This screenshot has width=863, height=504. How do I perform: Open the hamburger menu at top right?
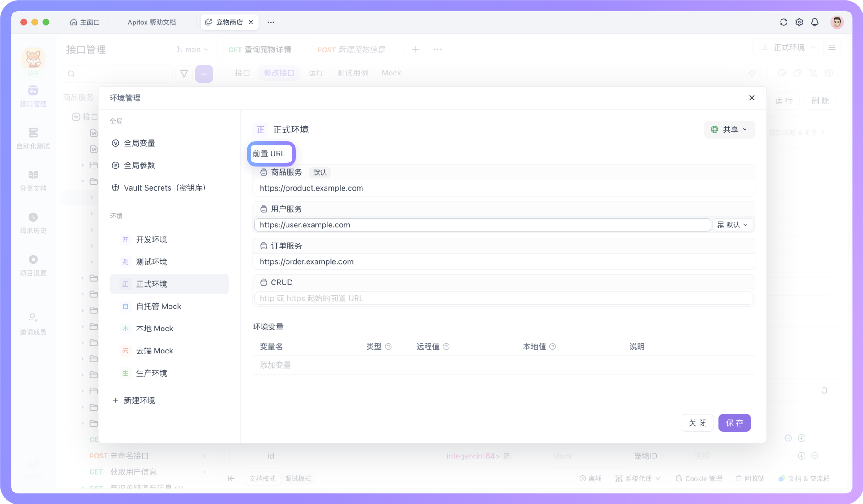[x=832, y=47]
